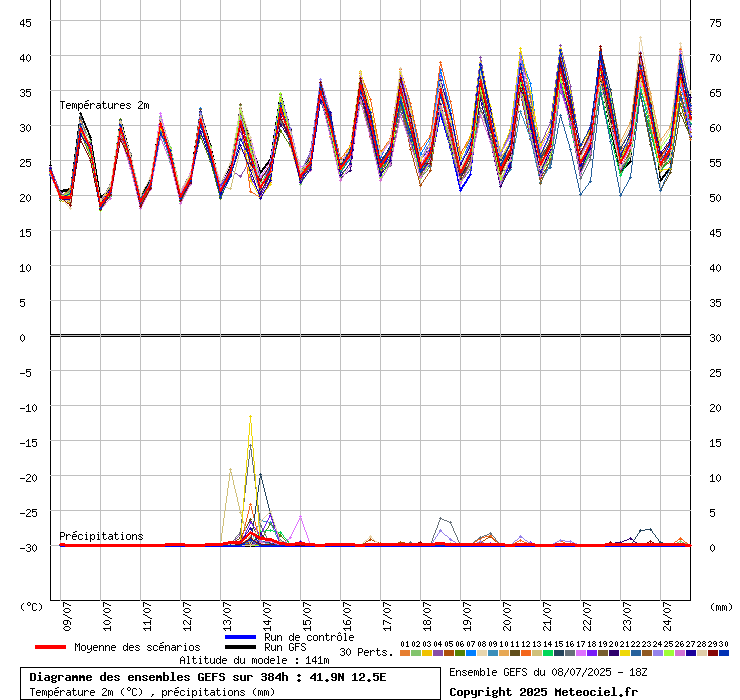
Task: Click the 23/07 date axis label
Action: (x=627, y=616)
